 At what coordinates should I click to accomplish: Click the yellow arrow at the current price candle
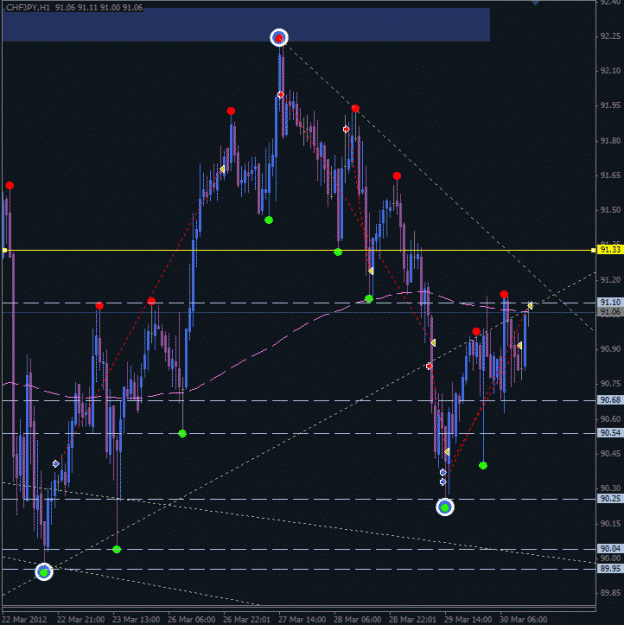tap(530, 306)
